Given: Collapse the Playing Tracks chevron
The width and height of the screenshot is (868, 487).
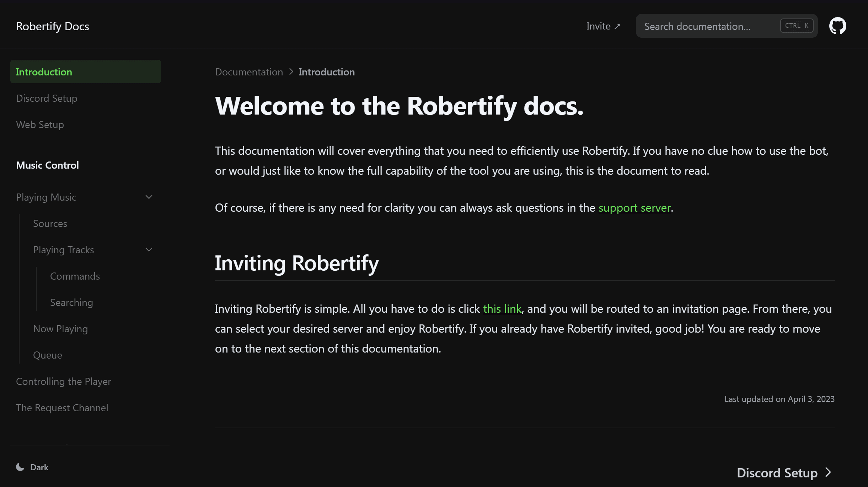Looking at the screenshot, I should (149, 250).
